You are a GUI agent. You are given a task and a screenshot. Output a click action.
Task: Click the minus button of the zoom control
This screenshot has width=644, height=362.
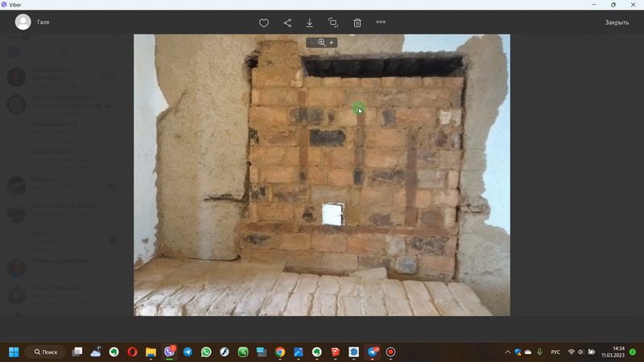click(x=312, y=43)
